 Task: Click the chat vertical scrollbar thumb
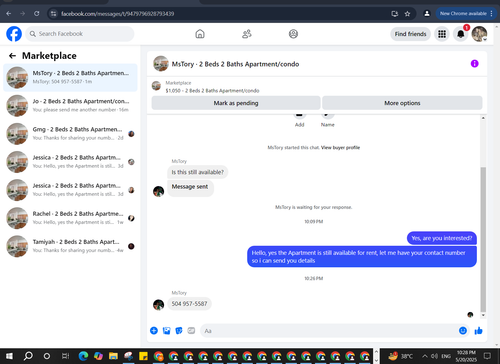point(483,239)
